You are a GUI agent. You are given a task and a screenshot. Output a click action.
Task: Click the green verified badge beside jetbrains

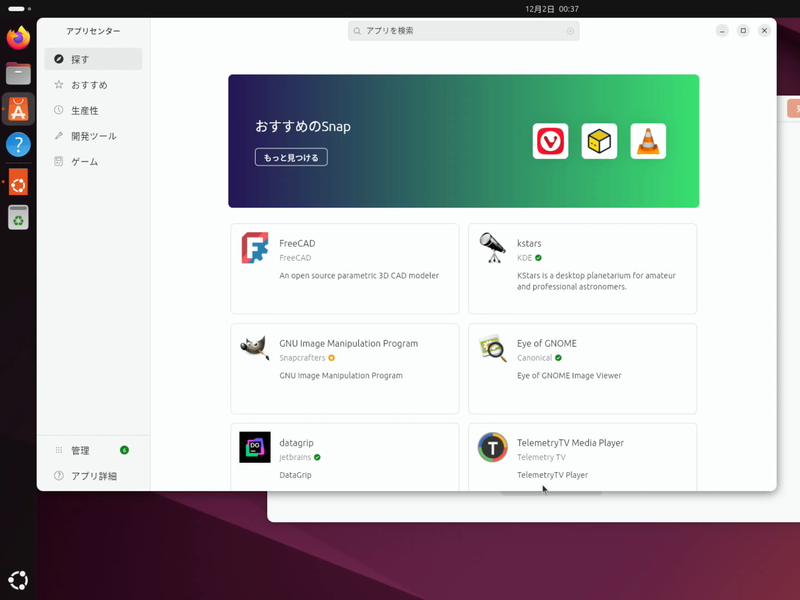(317, 457)
